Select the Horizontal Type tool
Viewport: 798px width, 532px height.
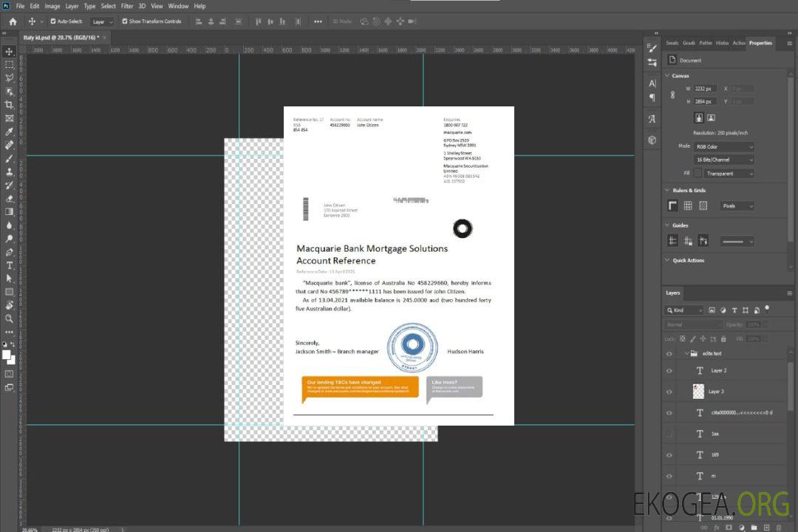(9, 265)
